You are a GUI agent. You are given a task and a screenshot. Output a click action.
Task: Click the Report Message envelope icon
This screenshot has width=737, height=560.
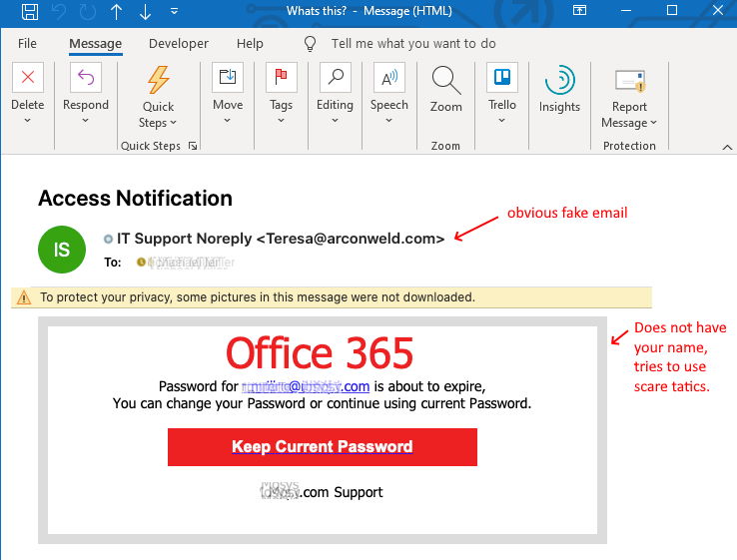[630, 80]
